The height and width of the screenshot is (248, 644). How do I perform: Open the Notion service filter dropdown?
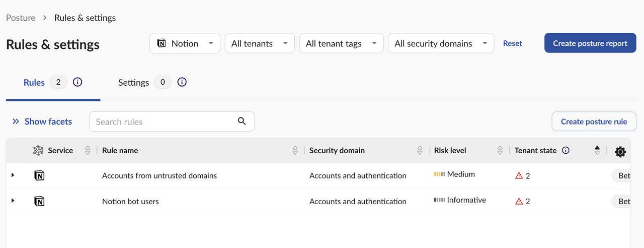click(185, 43)
